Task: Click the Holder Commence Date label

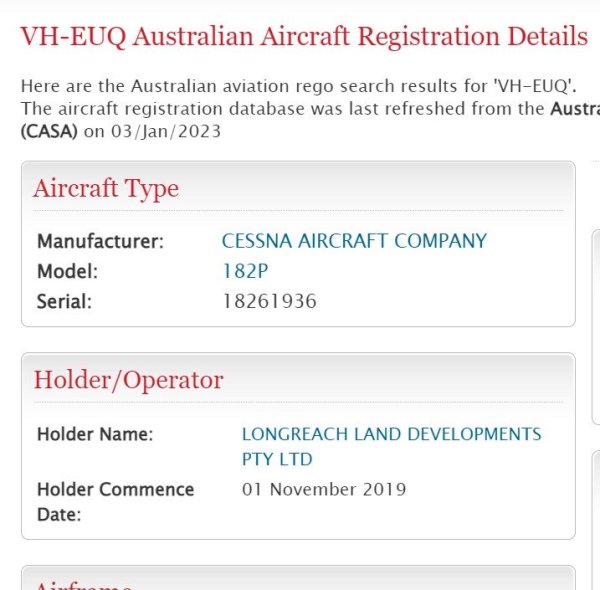Action: click(115, 501)
